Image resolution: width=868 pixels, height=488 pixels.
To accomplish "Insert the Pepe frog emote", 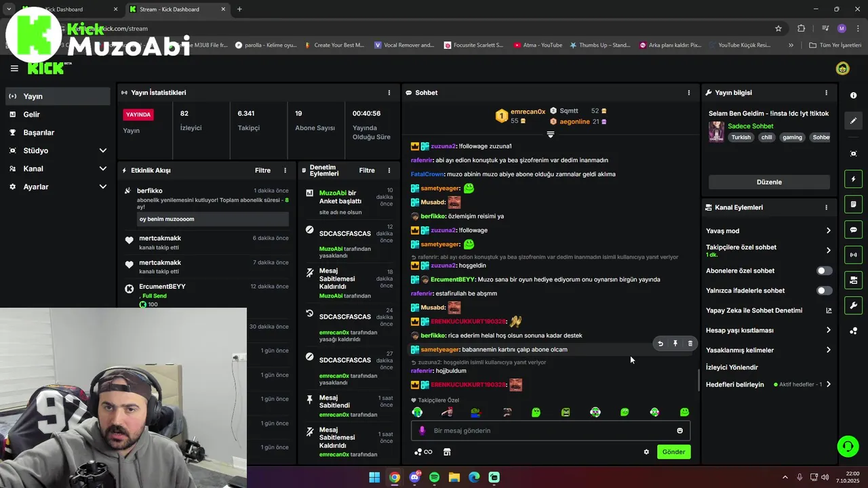I will click(x=475, y=412).
